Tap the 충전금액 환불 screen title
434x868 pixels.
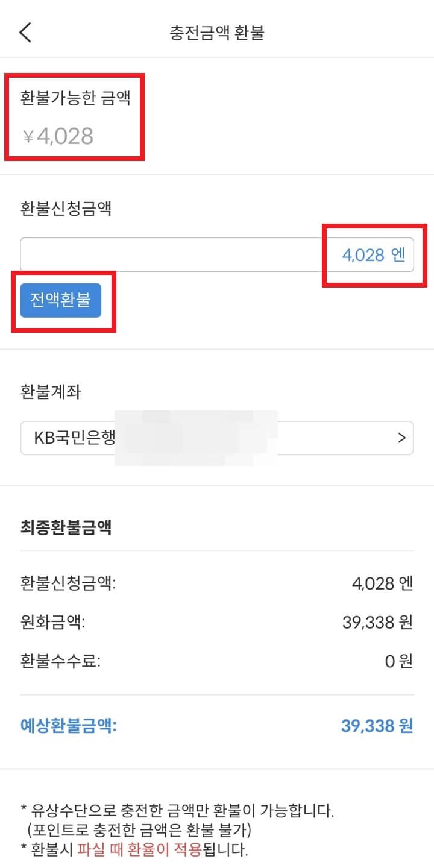pos(217,31)
